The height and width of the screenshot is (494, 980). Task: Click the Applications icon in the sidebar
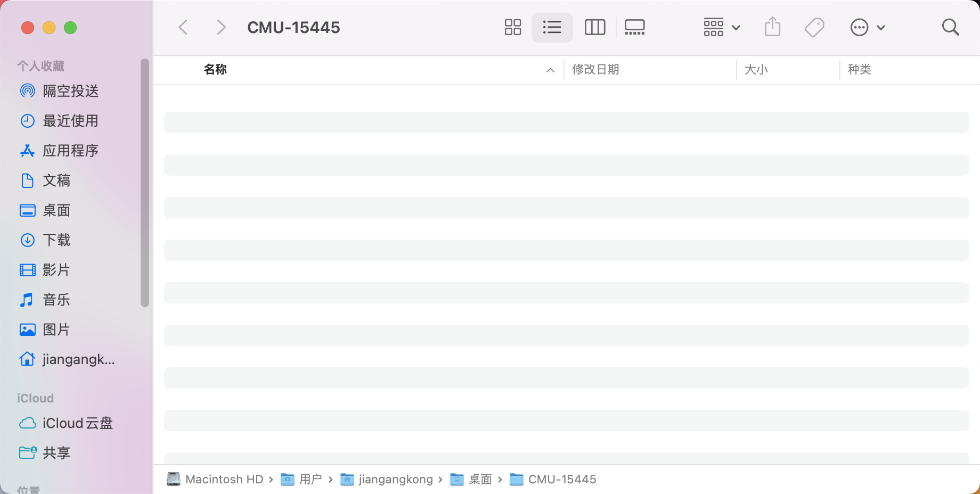point(28,151)
